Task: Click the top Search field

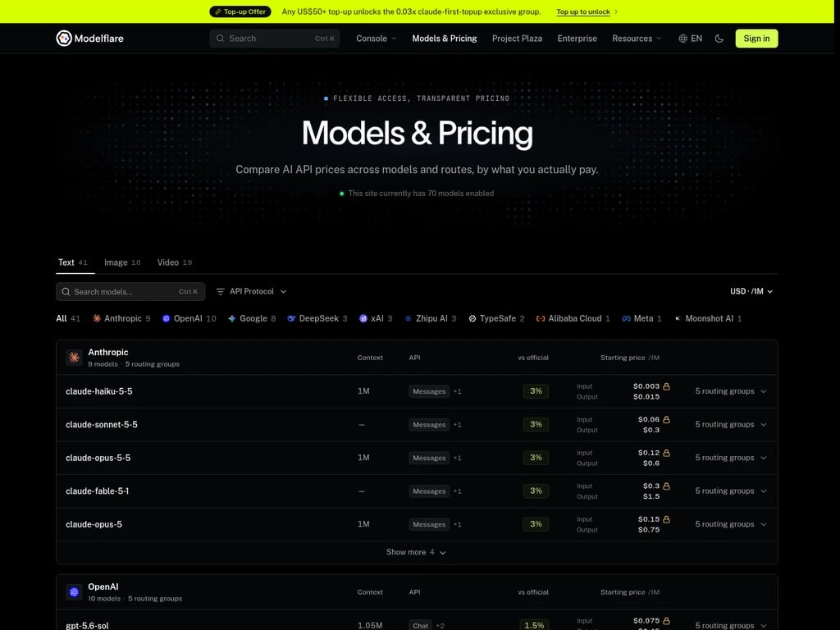Action: [274, 39]
